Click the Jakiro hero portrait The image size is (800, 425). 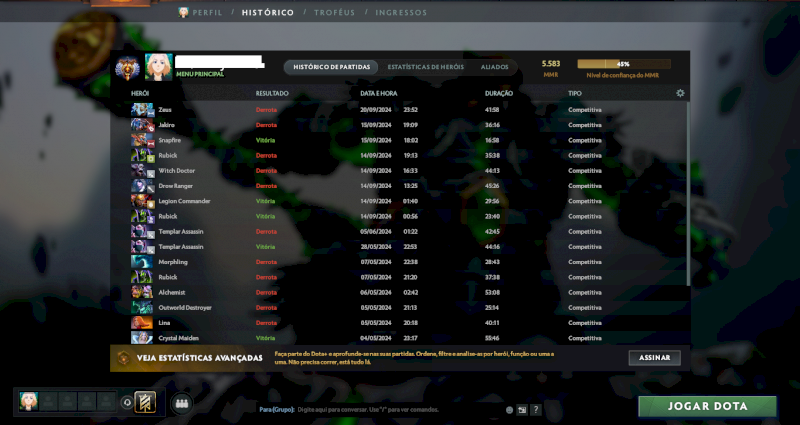pos(142,125)
